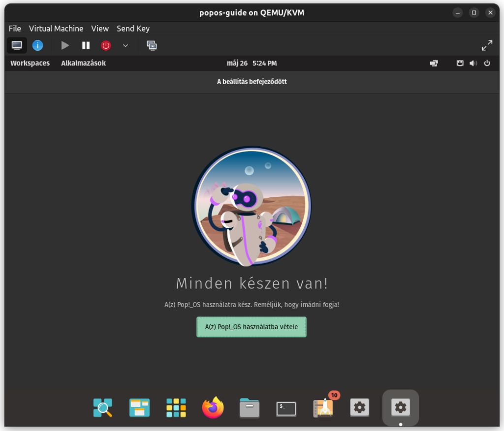Pause the virtual machine
Viewport: 504px width, 431px height.
tap(86, 45)
